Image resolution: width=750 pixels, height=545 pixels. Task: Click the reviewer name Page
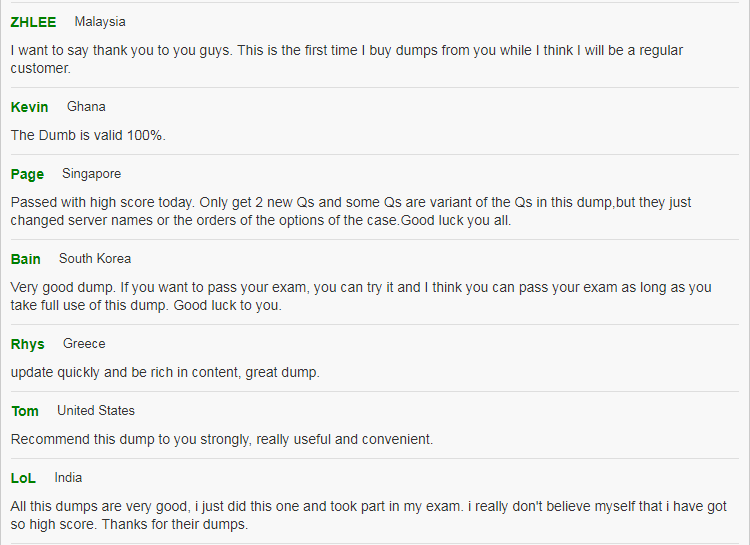click(x=27, y=174)
